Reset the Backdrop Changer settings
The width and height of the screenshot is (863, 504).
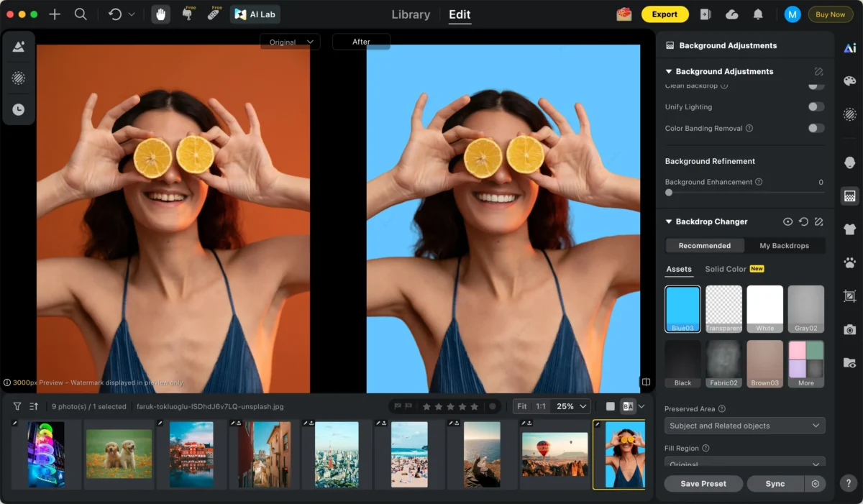tap(803, 222)
